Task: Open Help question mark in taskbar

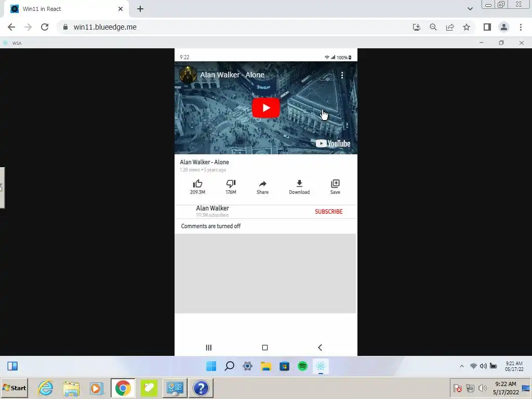Action: (201, 388)
